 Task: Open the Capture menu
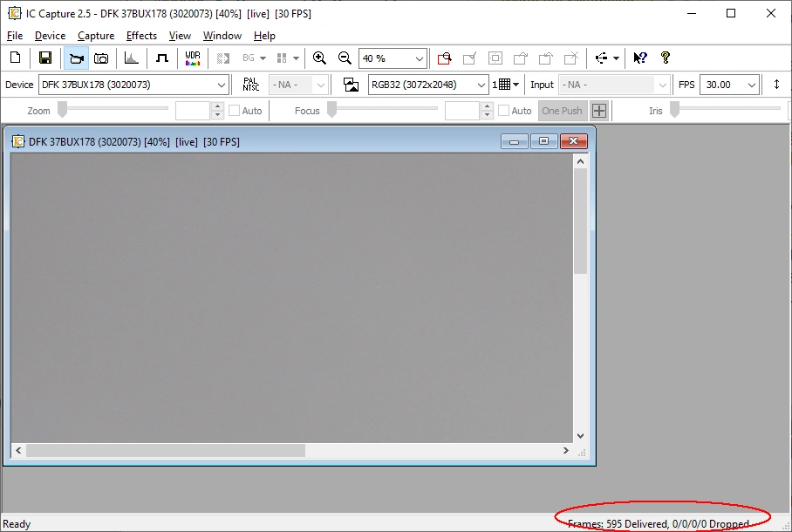(96, 36)
